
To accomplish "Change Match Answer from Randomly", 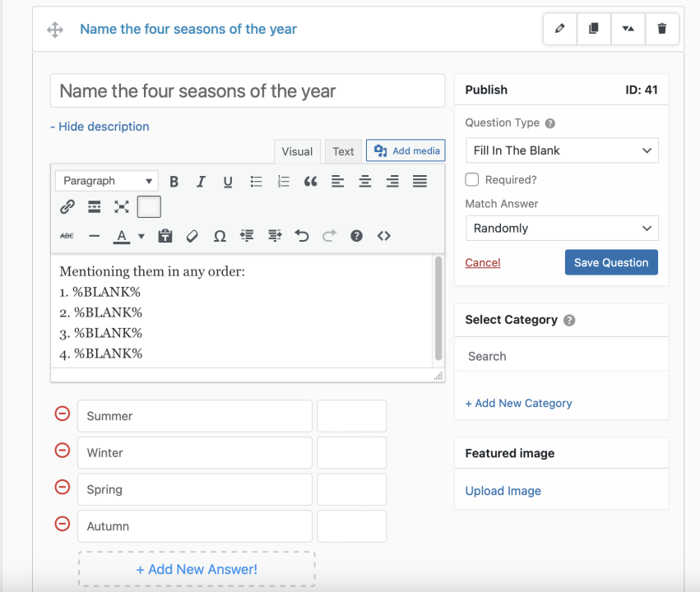I will pyautogui.click(x=562, y=228).
